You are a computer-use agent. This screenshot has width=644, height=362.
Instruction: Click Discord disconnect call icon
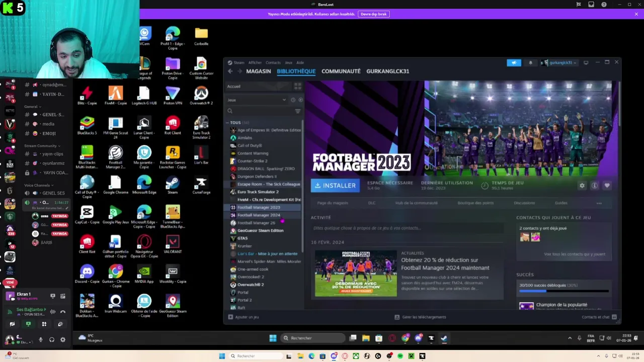pyautogui.click(x=63, y=312)
